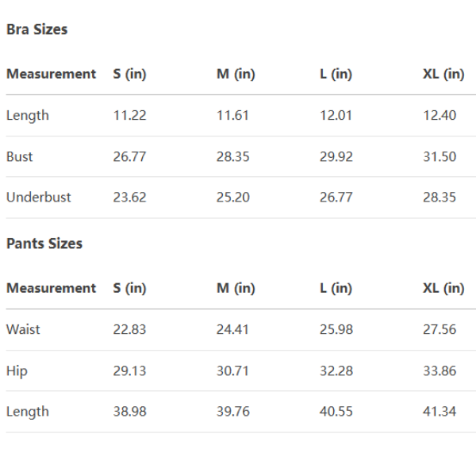Click Waist small value 22.83

point(129,329)
